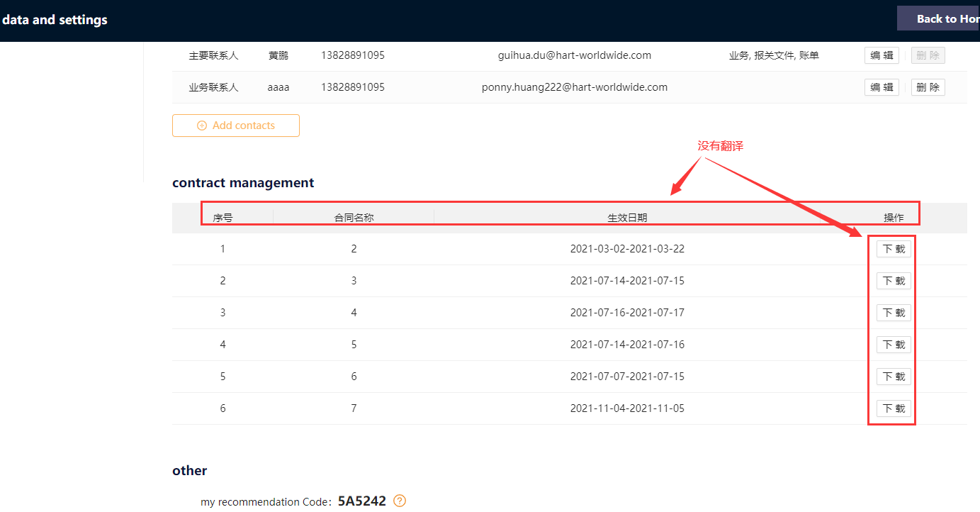
Task: Click the recommendation code 5A5242
Action: click(x=361, y=501)
